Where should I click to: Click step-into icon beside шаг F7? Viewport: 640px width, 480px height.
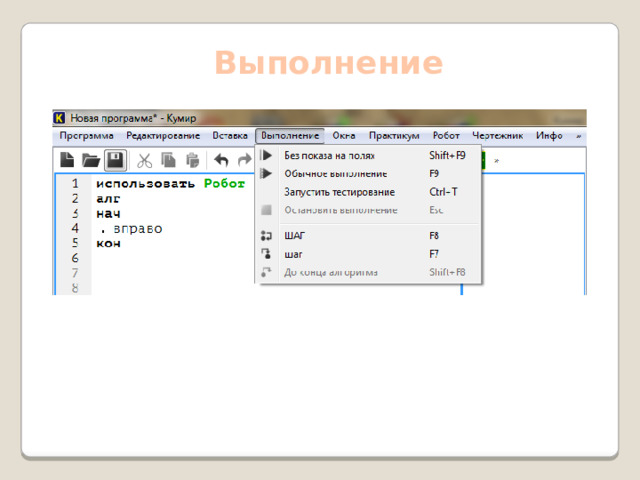coord(266,254)
